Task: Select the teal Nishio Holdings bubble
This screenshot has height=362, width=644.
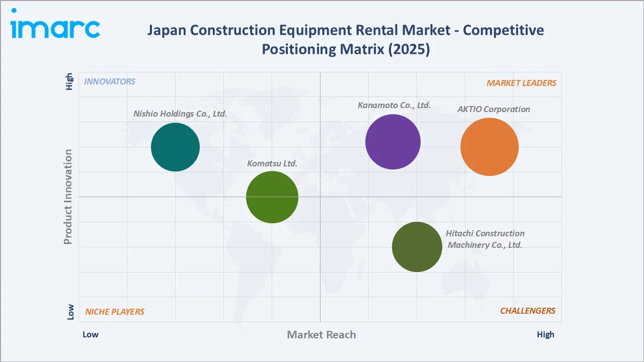Action: (176, 147)
